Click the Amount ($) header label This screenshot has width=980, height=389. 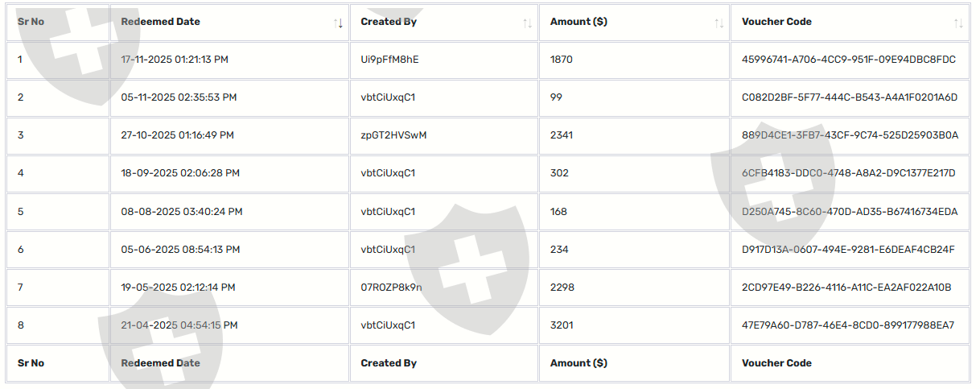[579, 22]
